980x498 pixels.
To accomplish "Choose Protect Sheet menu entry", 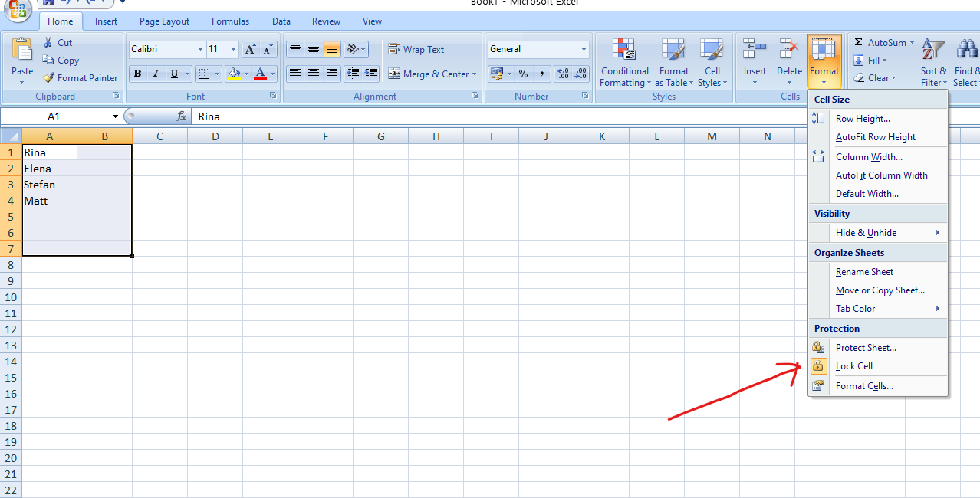I will 879,348.
